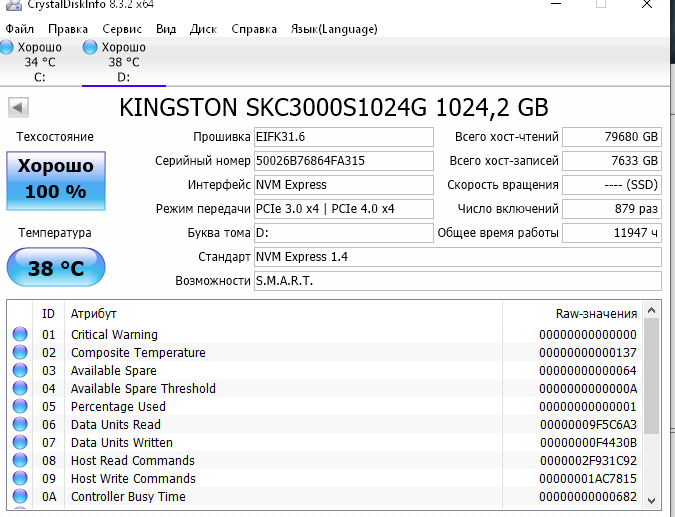Click the features field S.M.A.R.T.

tap(458, 281)
